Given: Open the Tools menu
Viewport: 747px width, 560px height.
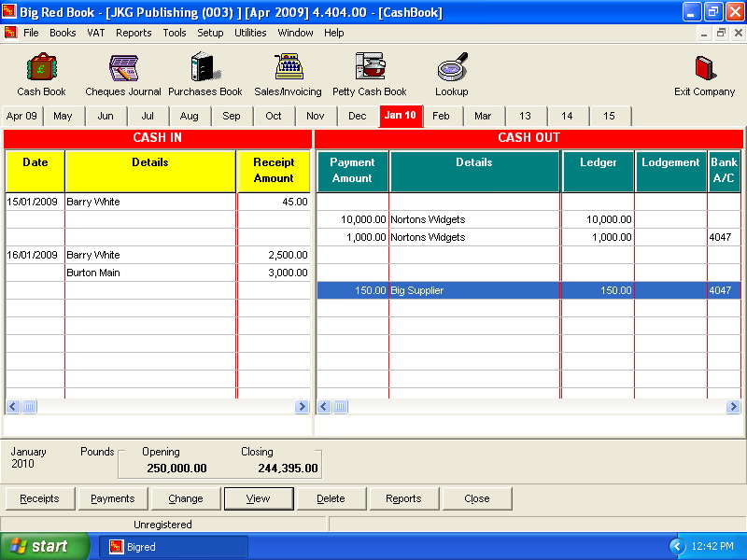Looking at the screenshot, I should [175, 33].
